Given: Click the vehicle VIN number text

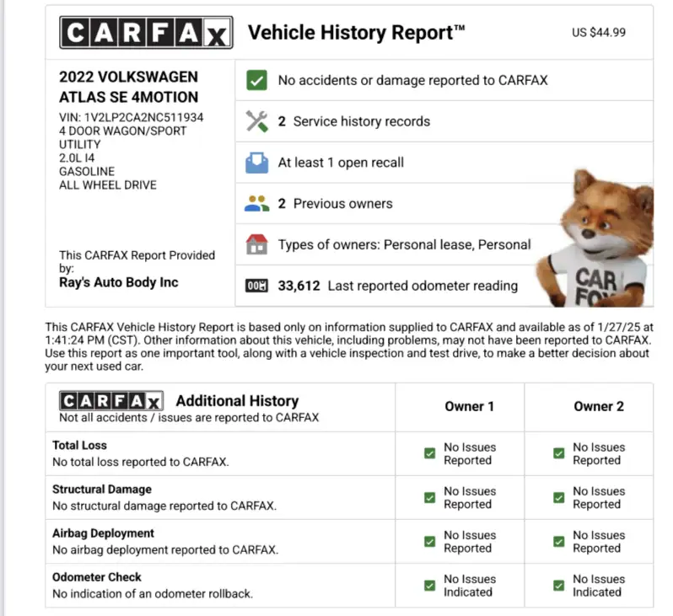Looking at the screenshot, I should pos(131,117).
